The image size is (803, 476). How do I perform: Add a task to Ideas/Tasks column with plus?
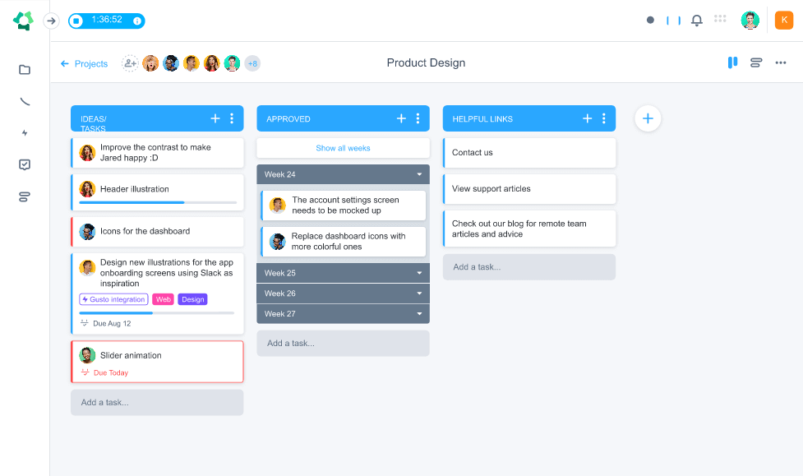(215, 118)
